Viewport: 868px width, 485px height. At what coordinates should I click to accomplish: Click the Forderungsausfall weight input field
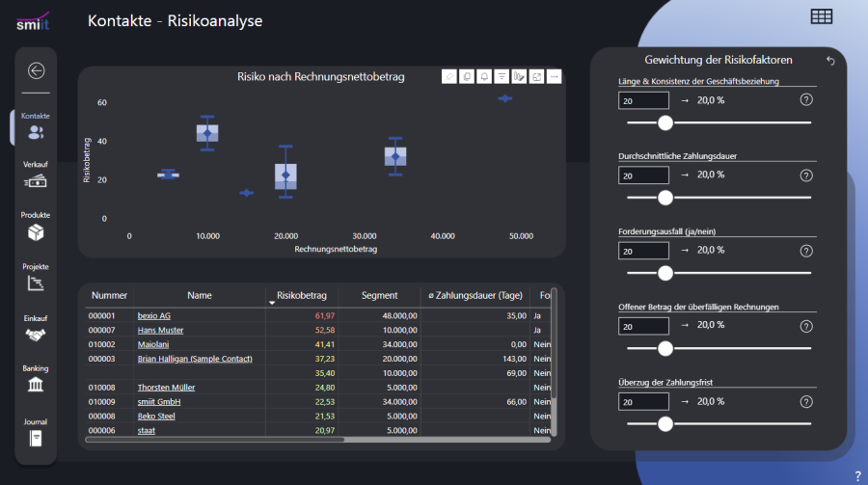pyautogui.click(x=643, y=251)
